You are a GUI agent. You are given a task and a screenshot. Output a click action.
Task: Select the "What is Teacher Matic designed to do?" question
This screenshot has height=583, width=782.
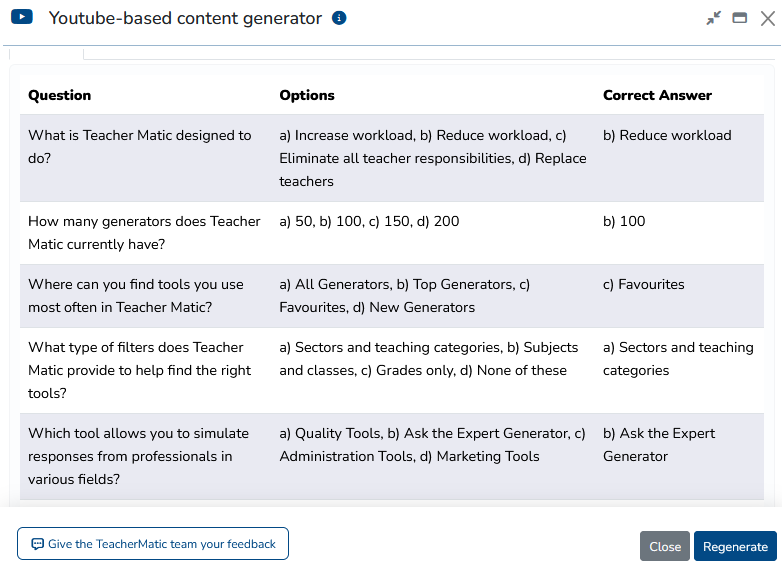click(x=140, y=147)
